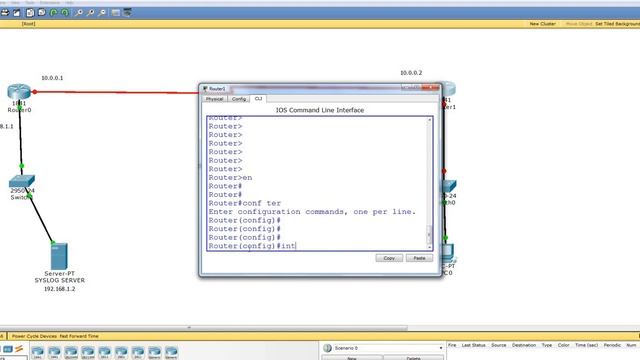The height and width of the screenshot is (360, 640).
Task: Select the SYSLOG SERVER Server-PT device
Action: coord(59,256)
